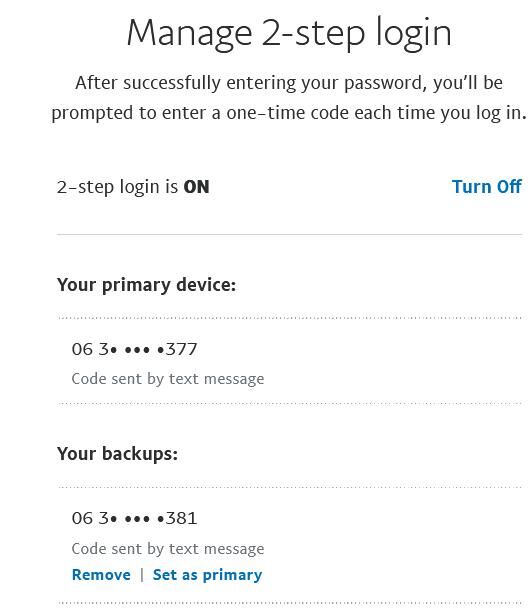Click the solid divider below the status row
531x608 pixels.
[x=289, y=234]
